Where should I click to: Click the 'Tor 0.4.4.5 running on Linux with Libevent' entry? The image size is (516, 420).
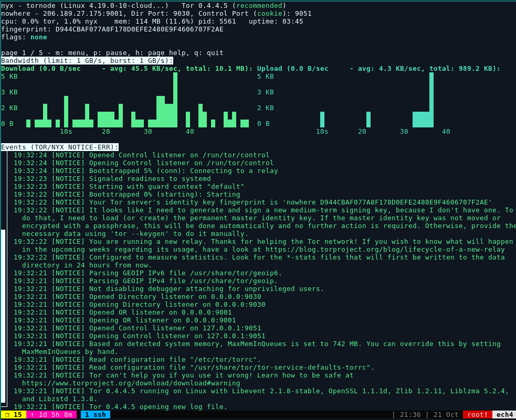[x=261, y=395]
